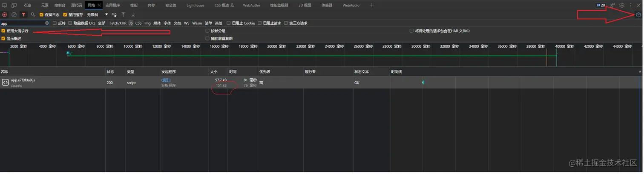This screenshot has width=644, height=174.
Task: Open the 无限制 throttling dropdown
Action: tap(97, 14)
